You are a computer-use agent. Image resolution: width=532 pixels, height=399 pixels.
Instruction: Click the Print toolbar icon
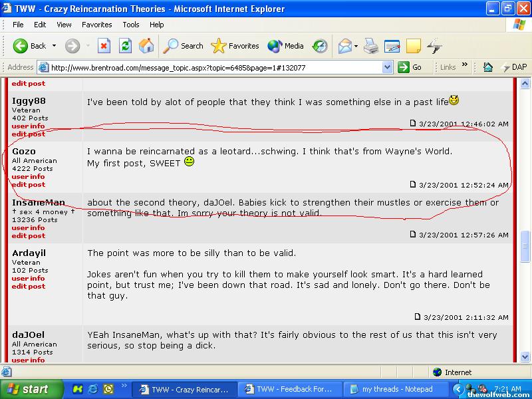tap(371, 46)
